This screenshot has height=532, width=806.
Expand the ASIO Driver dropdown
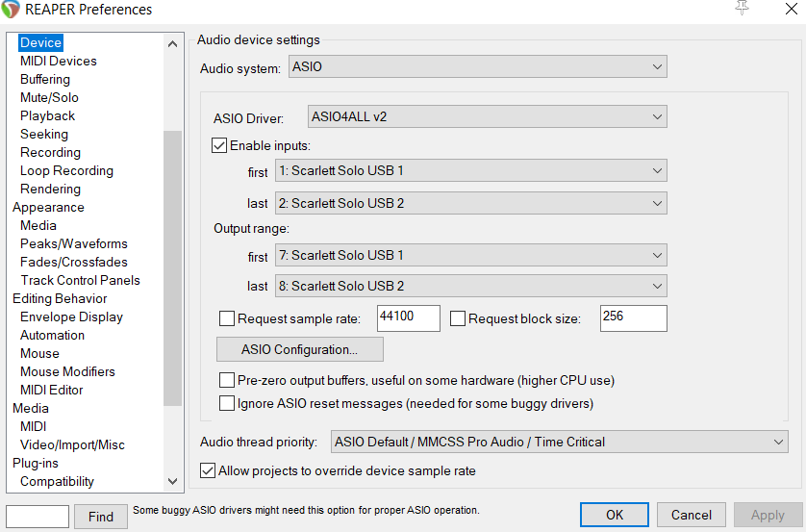click(488, 116)
